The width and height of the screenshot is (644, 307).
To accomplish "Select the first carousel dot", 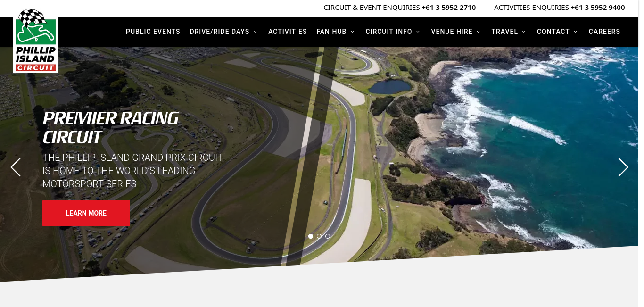I will coord(311,236).
